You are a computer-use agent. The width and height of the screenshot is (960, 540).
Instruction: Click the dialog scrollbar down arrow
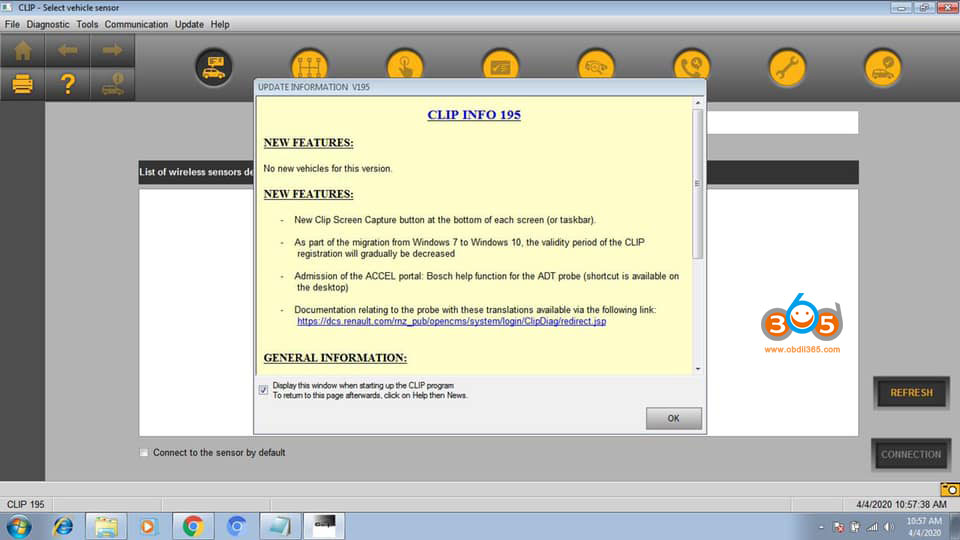tap(698, 369)
